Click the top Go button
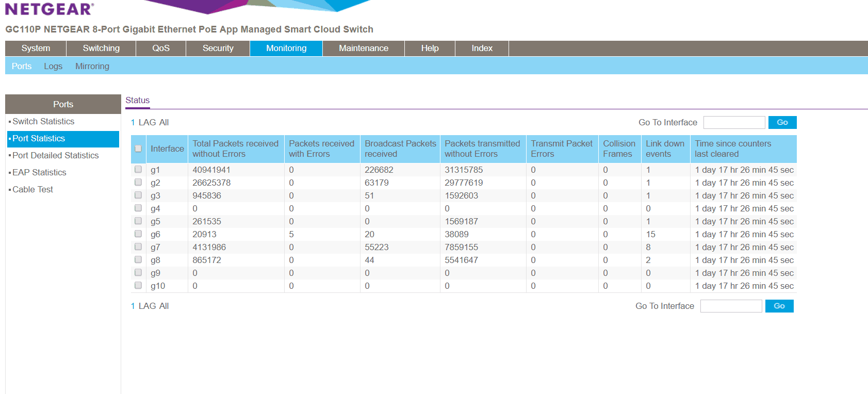This screenshot has height=394, width=868. pyautogui.click(x=782, y=122)
